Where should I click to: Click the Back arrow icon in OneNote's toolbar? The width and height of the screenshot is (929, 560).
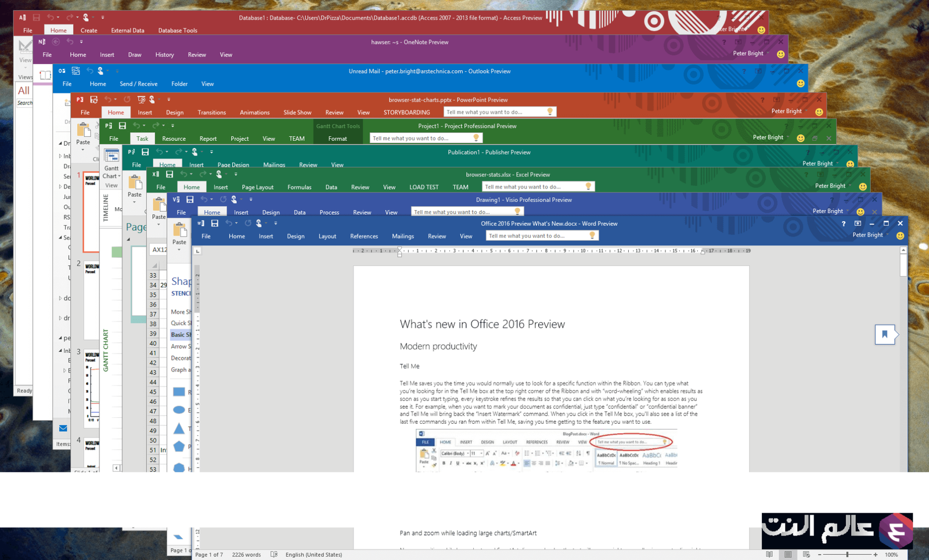pos(56,42)
